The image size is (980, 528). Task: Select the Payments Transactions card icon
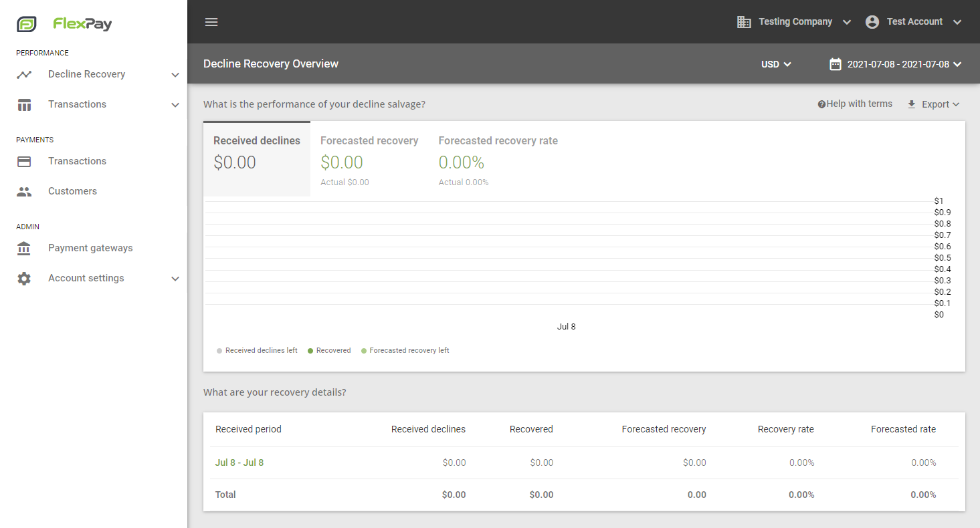24,161
